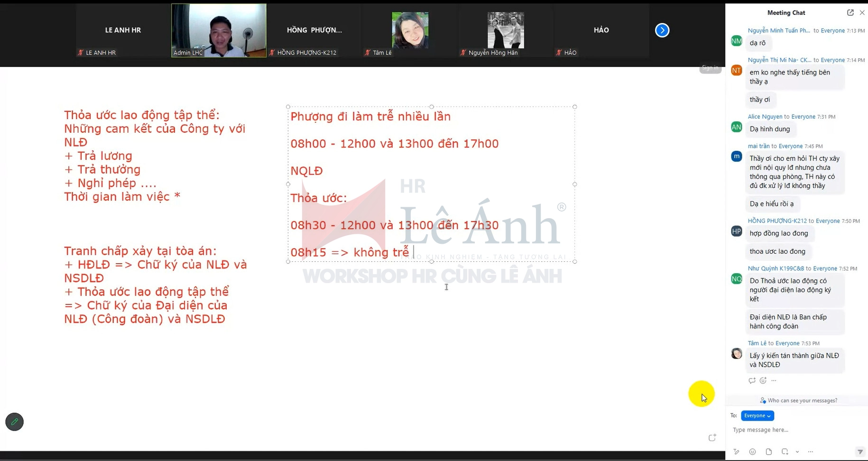Reply in thread to Tâm Lê's message

coord(751,380)
